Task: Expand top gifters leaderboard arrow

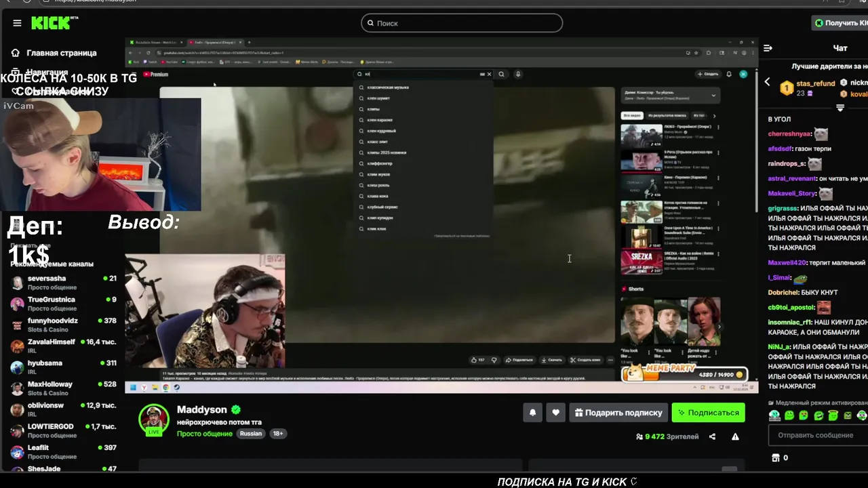Action: (x=840, y=108)
